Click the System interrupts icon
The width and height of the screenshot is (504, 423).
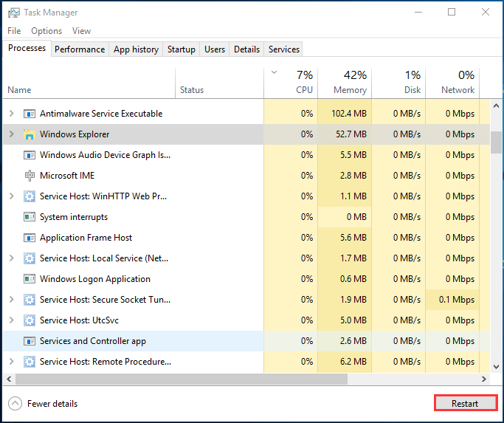click(30, 217)
